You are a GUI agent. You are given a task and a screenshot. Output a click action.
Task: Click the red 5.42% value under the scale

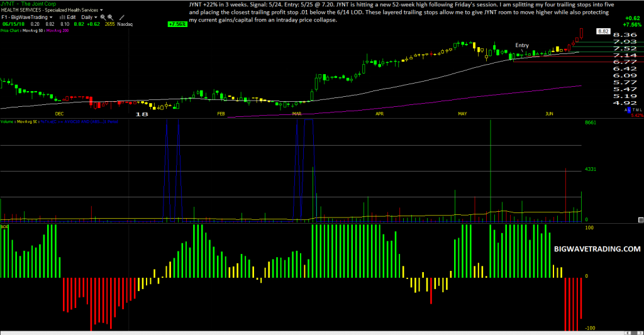click(638, 116)
